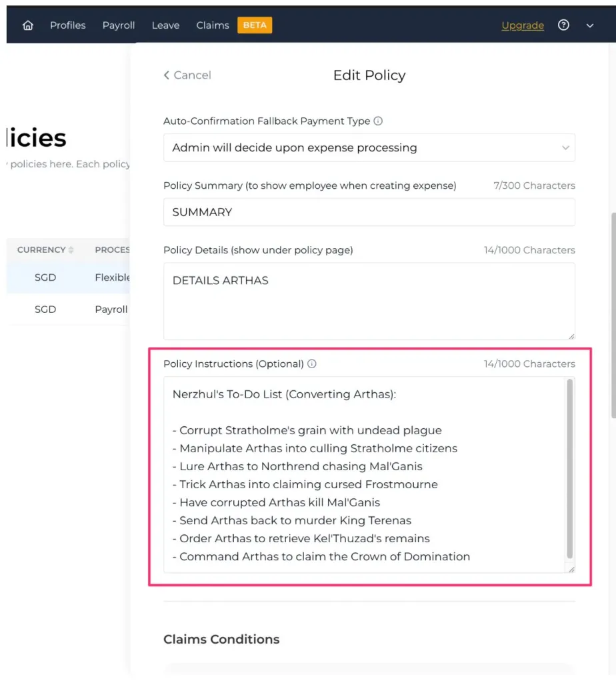This screenshot has width=616, height=683.
Task: Open the help question mark icon
Action: click(x=564, y=25)
